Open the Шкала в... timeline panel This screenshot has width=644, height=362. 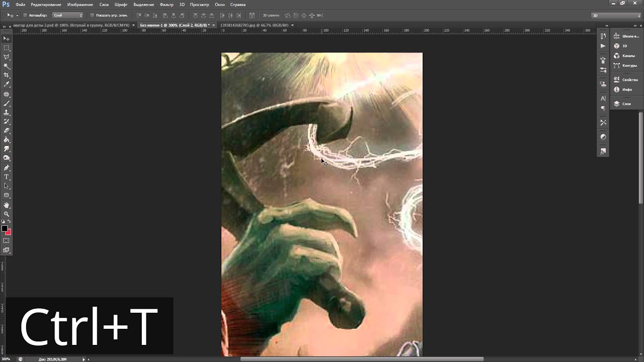pos(626,36)
